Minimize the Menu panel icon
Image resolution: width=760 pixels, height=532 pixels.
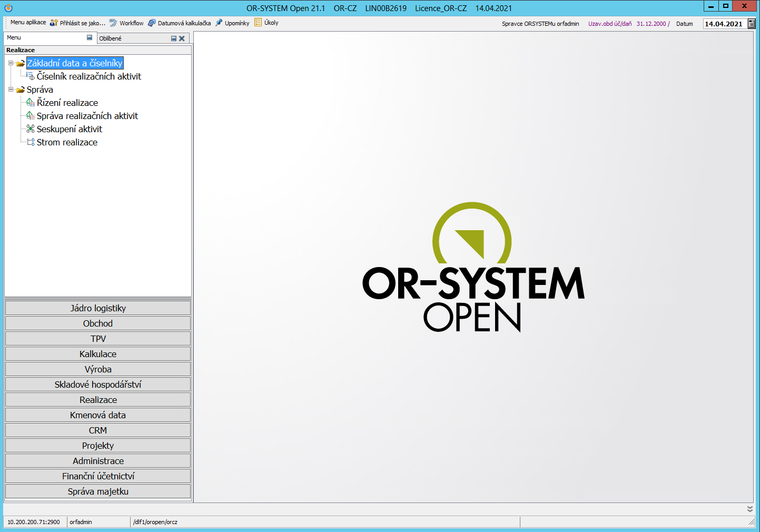[x=90, y=37]
